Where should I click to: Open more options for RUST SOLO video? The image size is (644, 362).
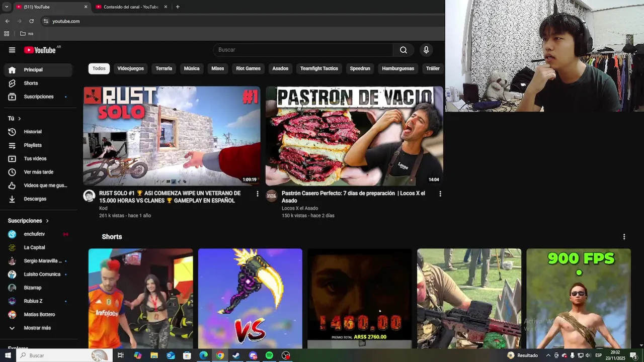pyautogui.click(x=258, y=194)
